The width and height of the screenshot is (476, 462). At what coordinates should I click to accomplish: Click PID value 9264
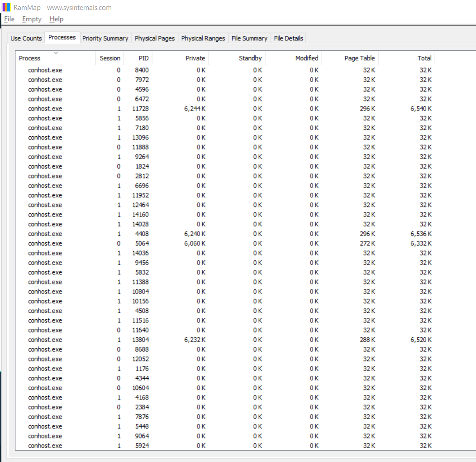(x=142, y=157)
